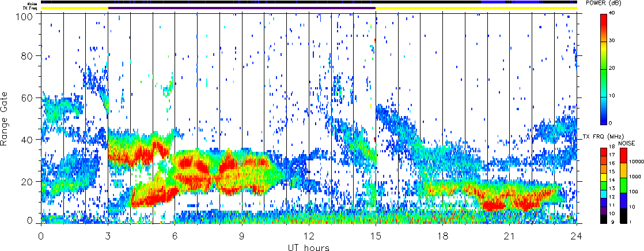This screenshot has width=644, height=251.
Task: Click the "NOISE" legend title
Action: tap(627, 143)
